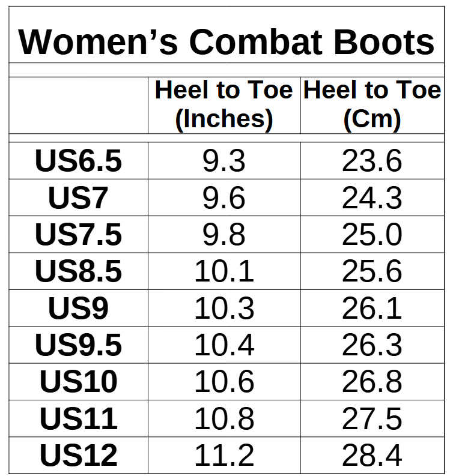Select the 23.6 cm value
The width and height of the screenshot is (450, 476).
372,161
